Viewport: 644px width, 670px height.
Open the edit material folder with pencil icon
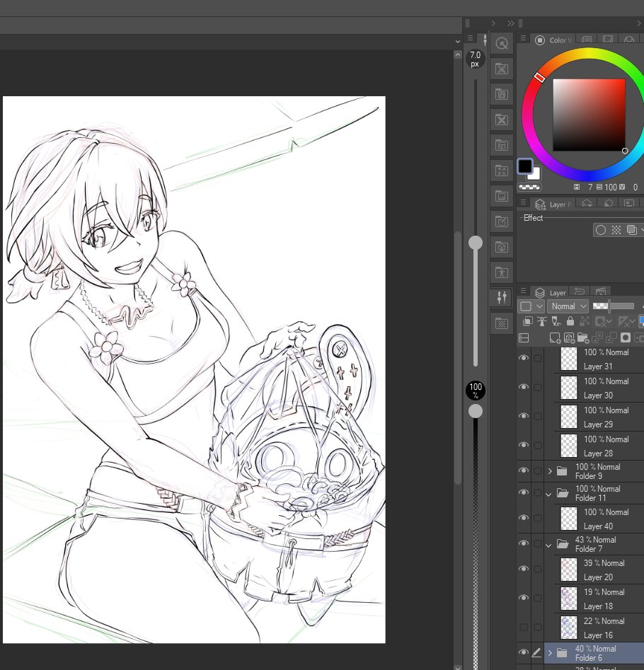pyautogui.click(x=502, y=221)
